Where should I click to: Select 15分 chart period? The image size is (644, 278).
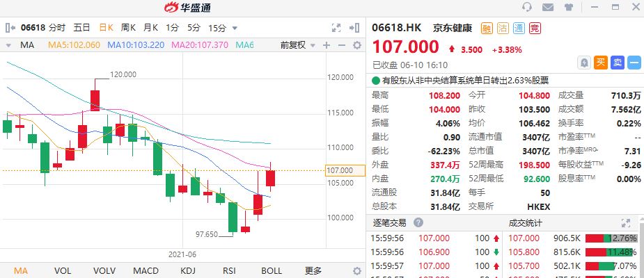(217, 28)
